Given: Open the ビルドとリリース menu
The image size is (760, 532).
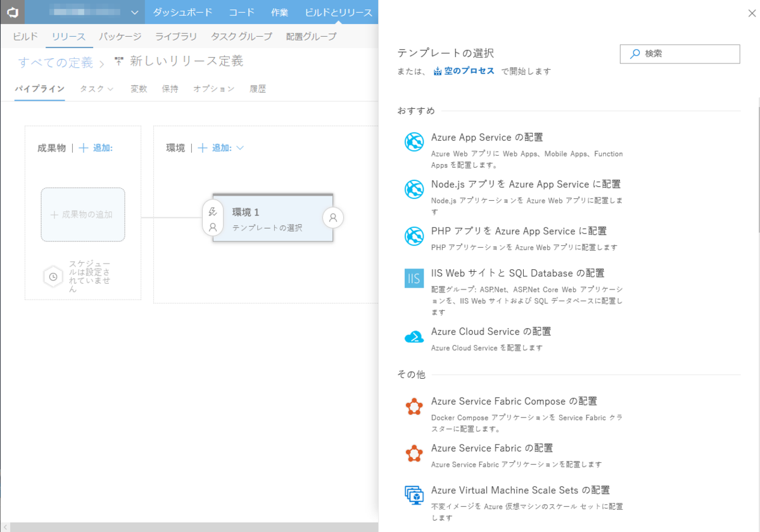Looking at the screenshot, I should point(338,13).
